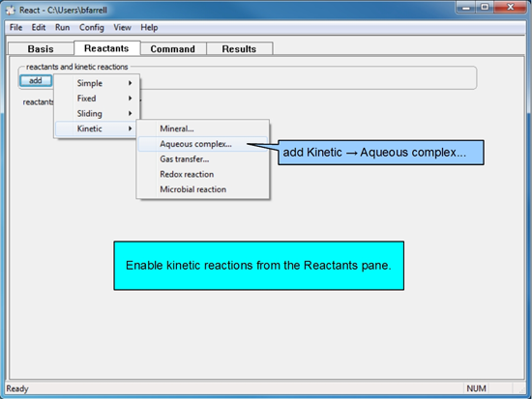532x399 pixels.
Task: Open the View menu
Action: [122, 27]
